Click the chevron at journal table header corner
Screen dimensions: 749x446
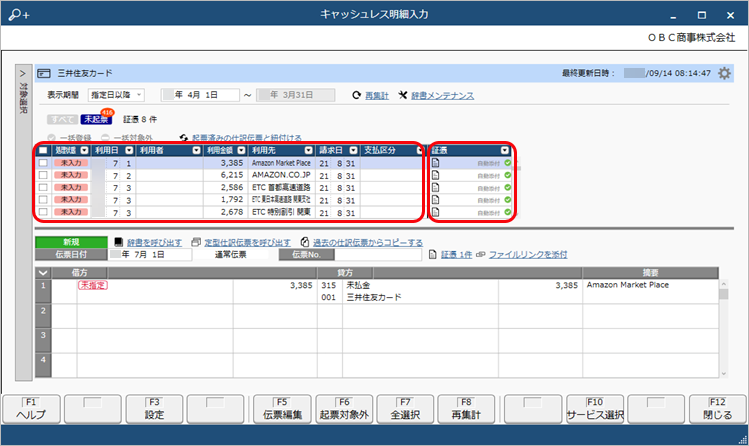[43, 273]
